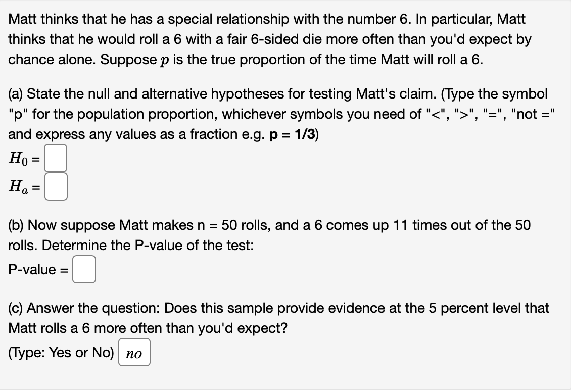This screenshot has height=392, width=571.
Task: Place cursor in the null hypothesis field
Action: (x=56, y=159)
